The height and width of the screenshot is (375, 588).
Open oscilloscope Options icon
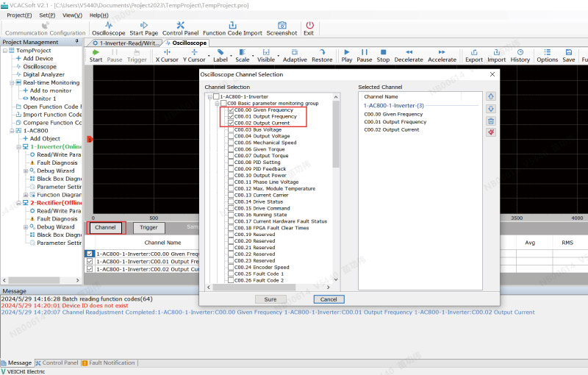pos(547,52)
